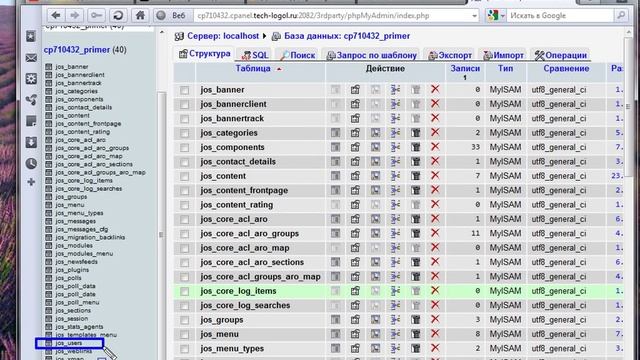Open the address bar history dropdown arrow
640x360 pixels.
tap(474, 16)
